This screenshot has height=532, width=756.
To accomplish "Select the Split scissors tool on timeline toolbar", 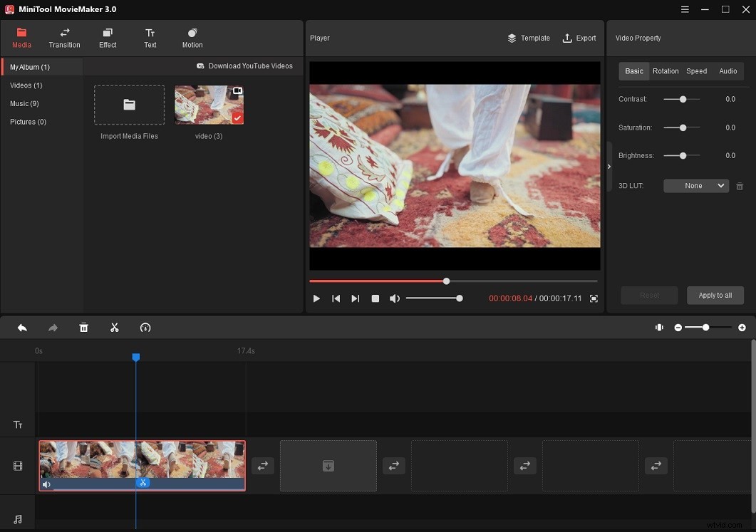I will 115,327.
